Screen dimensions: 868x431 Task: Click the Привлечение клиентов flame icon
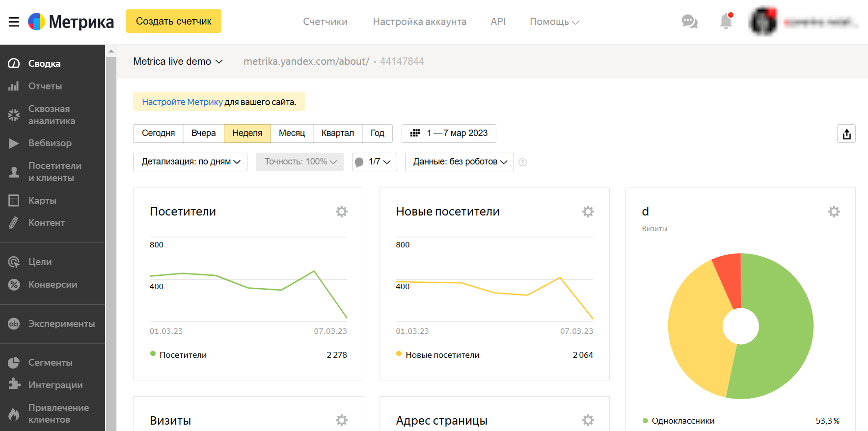14,414
